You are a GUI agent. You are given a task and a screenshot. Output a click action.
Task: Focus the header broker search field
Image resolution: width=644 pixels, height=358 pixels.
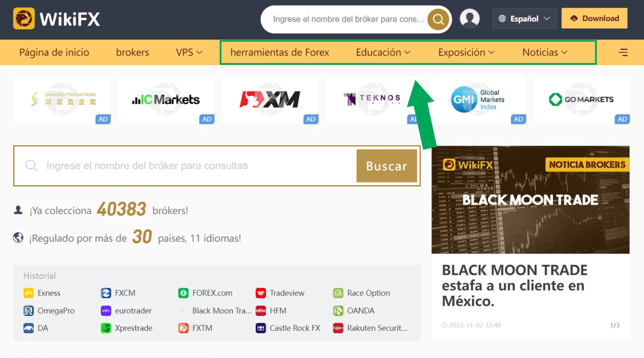349,19
